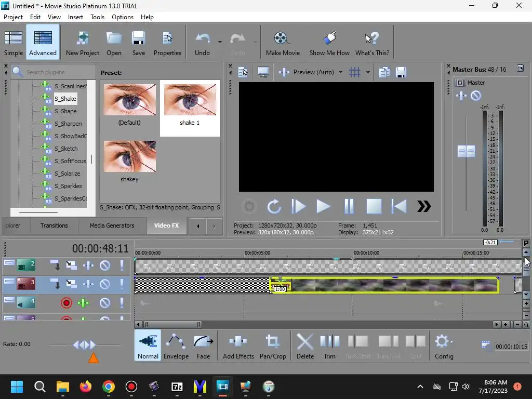The image size is (532, 399).
Task: Create a New Project
Action: (x=83, y=43)
